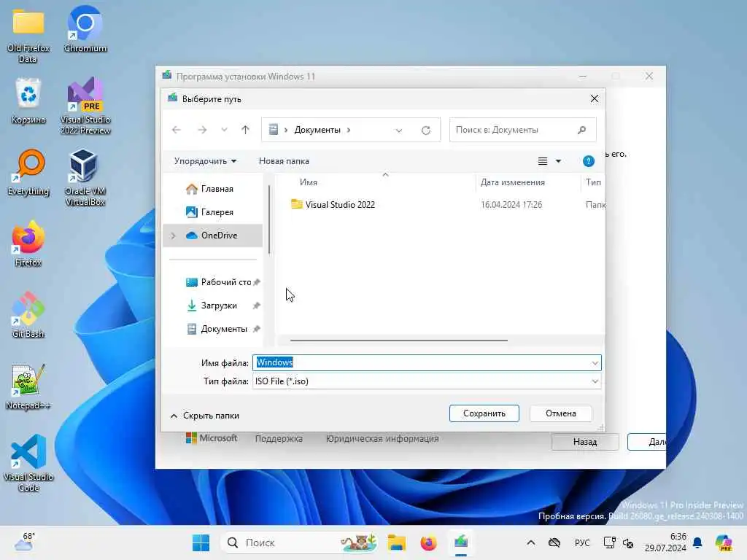747x560 pixels.
Task: Create a Новая папка
Action: point(284,161)
